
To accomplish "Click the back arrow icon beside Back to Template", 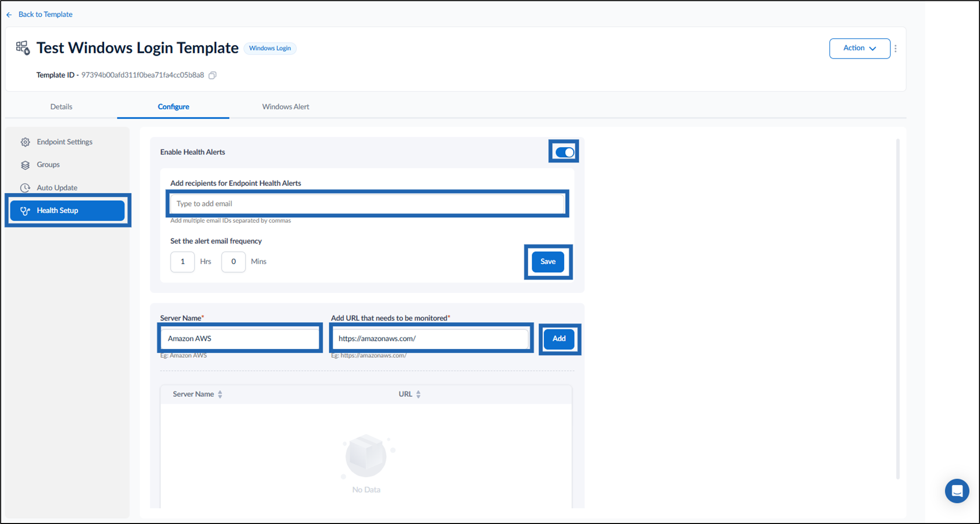I will [9, 15].
